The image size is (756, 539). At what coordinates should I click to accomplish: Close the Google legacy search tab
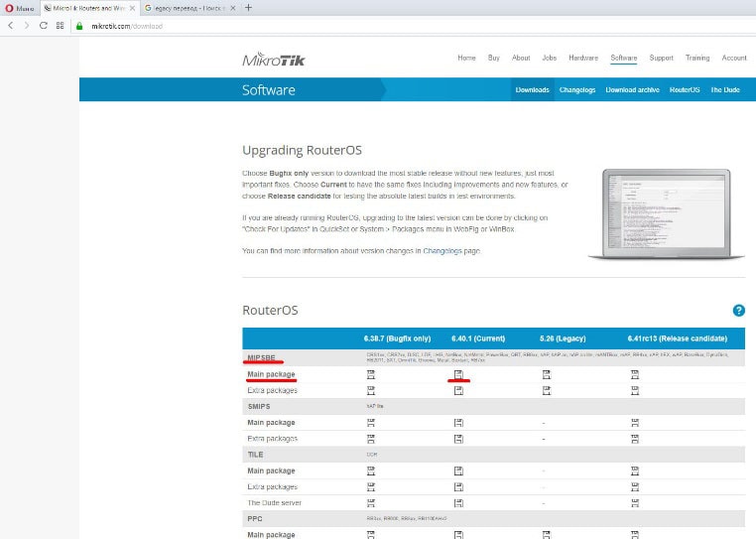[x=233, y=8]
